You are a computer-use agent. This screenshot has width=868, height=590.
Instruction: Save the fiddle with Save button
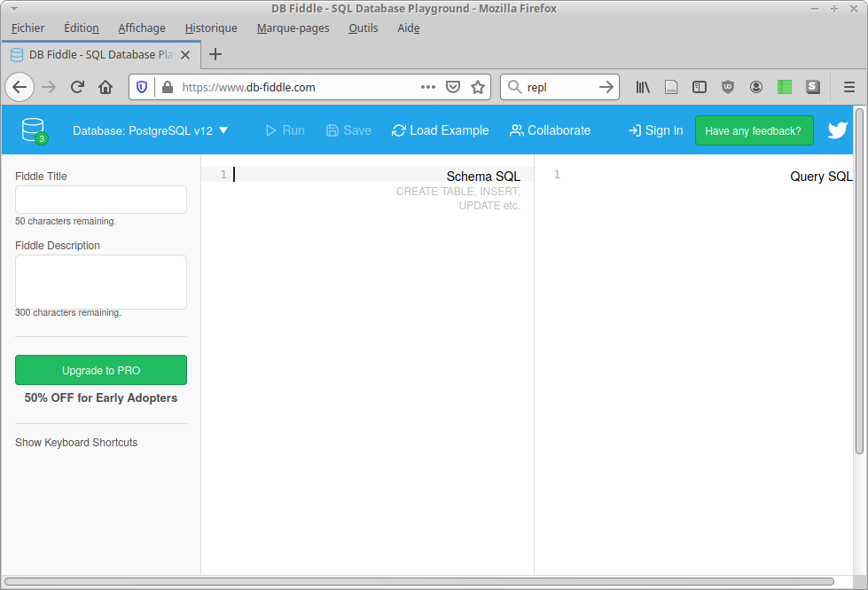348,130
